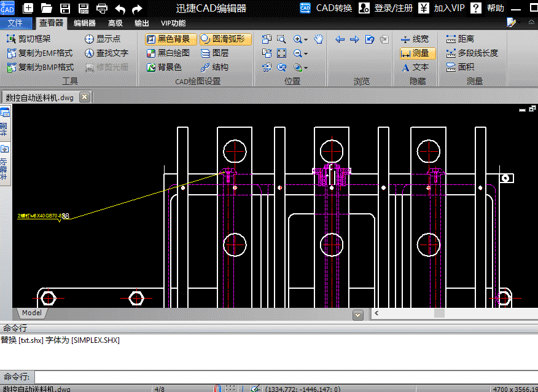The width and height of the screenshot is (538, 392).
Task: Undo the last action
Action: [x=120, y=8]
